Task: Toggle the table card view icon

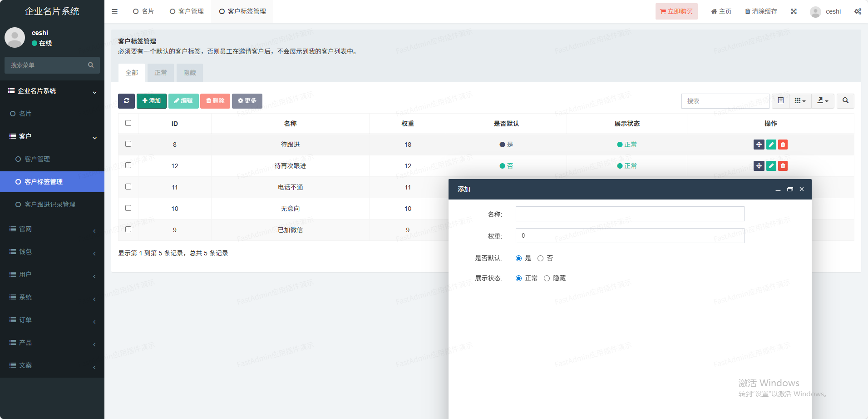Action: click(x=780, y=101)
